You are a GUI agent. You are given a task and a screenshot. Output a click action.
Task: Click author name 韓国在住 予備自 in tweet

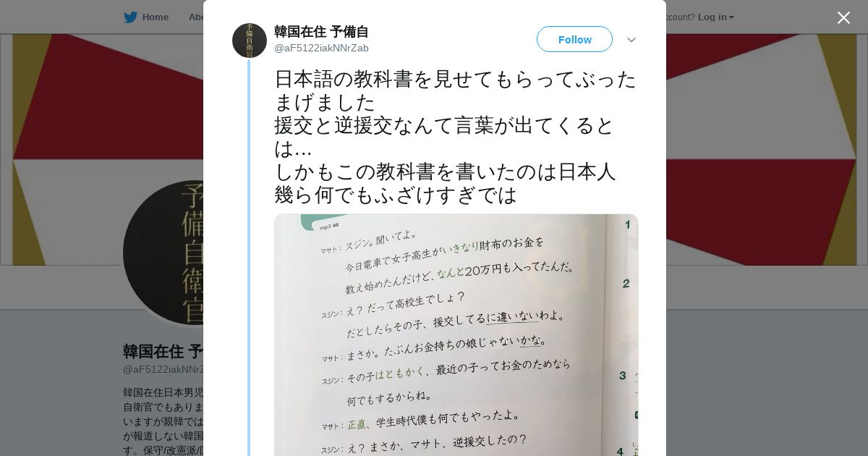[x=321, y=32]
